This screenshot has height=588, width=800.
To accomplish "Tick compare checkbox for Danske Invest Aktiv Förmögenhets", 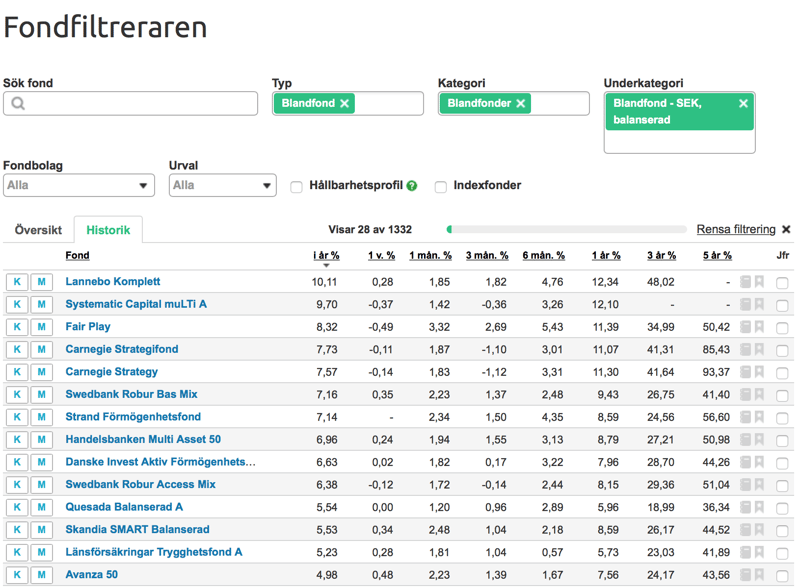I will click(782, 463).
